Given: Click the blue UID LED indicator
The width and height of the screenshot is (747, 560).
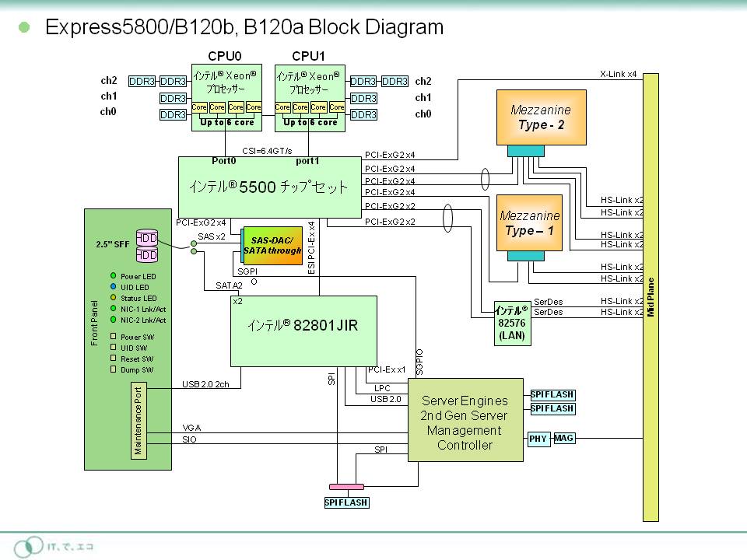Looking at the screenshot, I should (114, 287).
